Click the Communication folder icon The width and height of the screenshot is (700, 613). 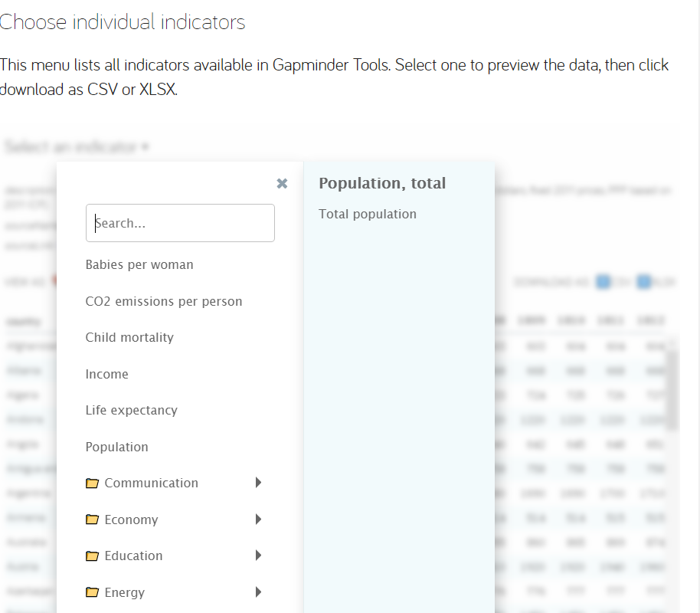93,484
